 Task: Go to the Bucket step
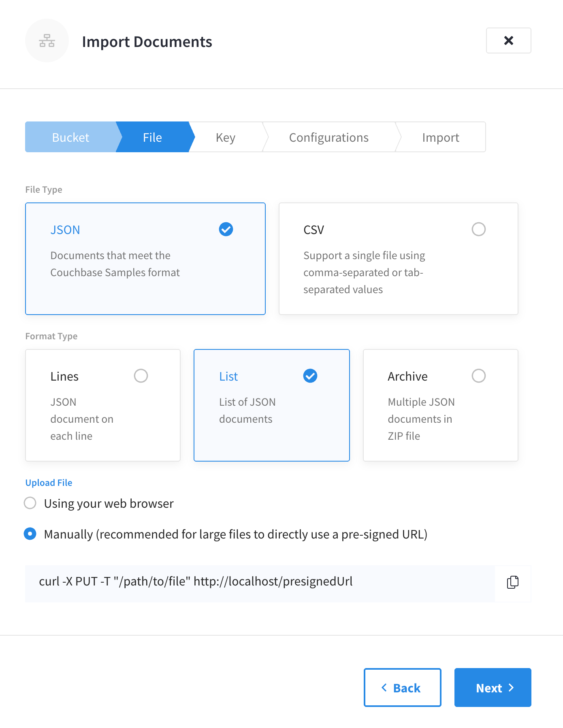pos(70,137)
